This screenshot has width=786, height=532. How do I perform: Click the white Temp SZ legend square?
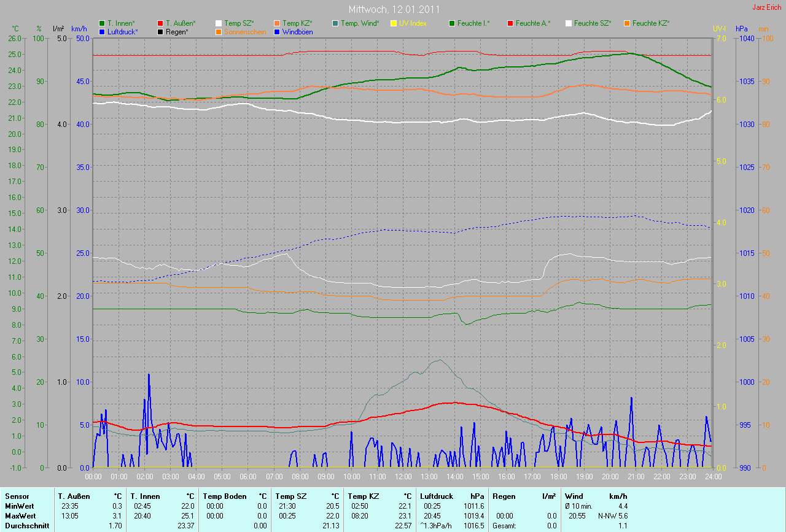219,23
